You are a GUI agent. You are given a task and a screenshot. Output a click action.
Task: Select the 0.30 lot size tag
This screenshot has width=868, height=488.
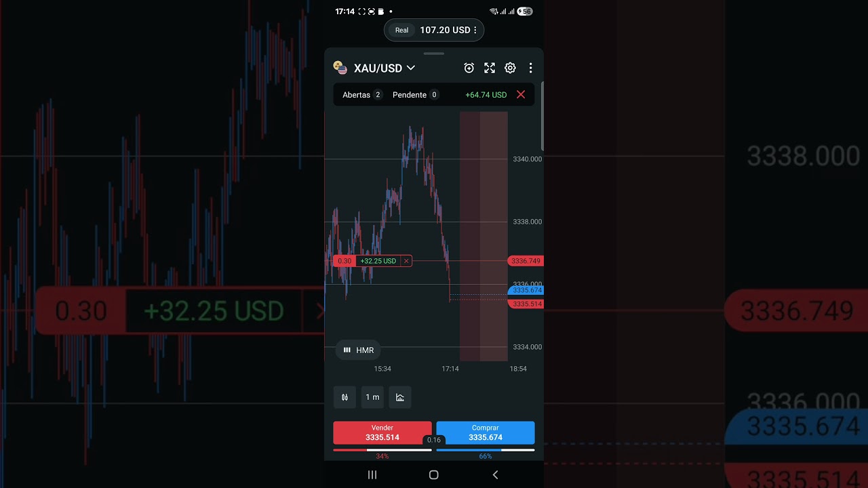point(344,261)
